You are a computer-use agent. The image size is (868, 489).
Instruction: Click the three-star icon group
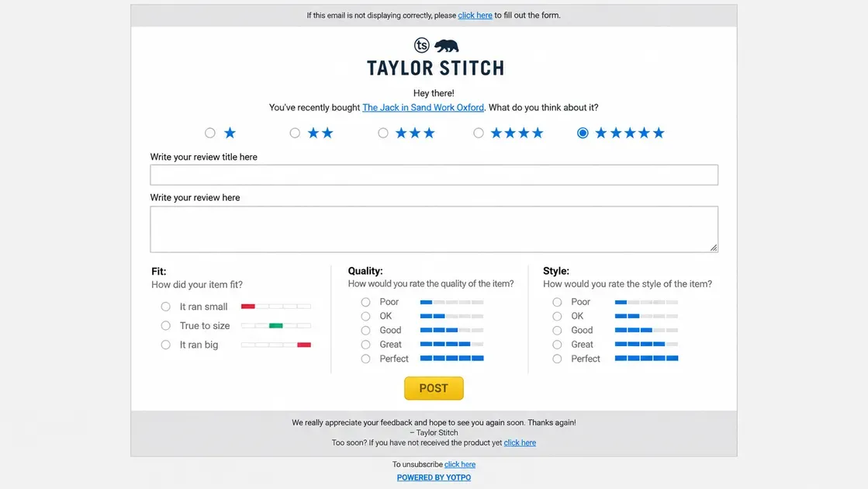(415, 133)
